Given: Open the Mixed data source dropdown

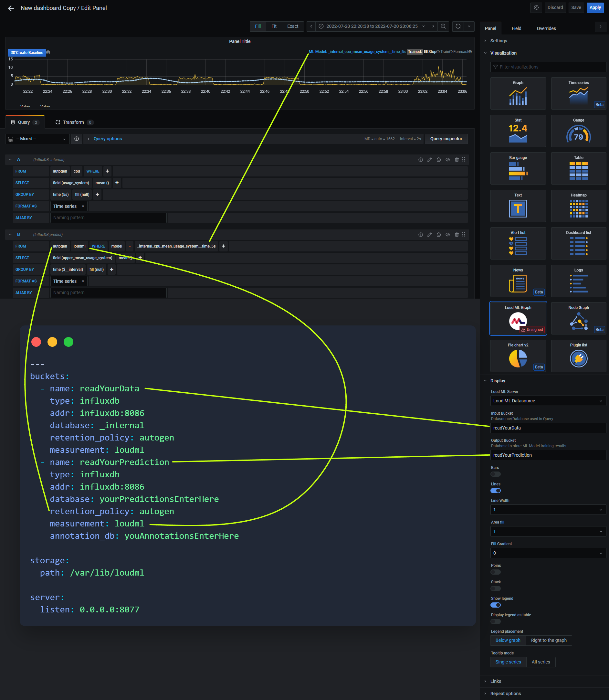Looking at the screenshot, I should point(37,139).
